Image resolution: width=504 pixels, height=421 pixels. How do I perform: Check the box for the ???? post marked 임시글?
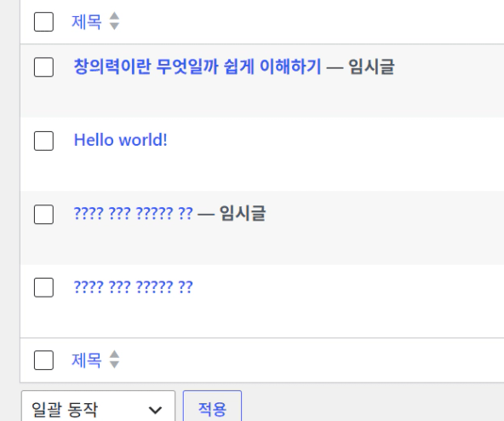pos(43,214)
